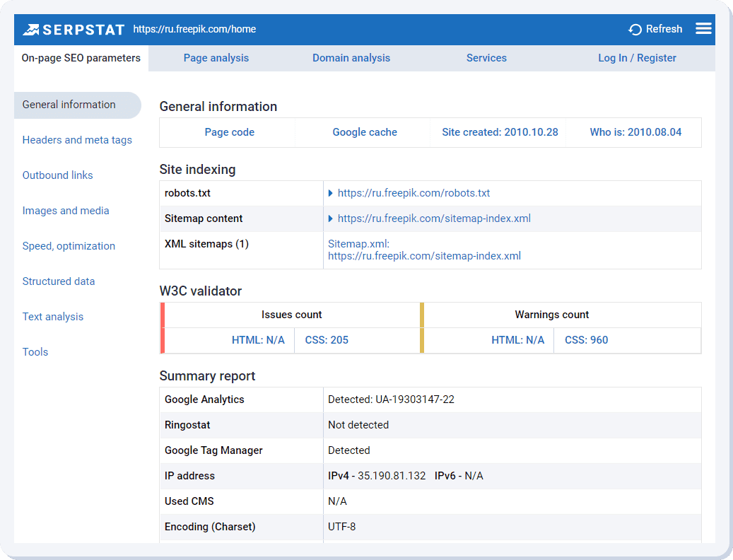Click HTML: N/A under Issues count
The image size is (733, 560).
pos(258,340)
